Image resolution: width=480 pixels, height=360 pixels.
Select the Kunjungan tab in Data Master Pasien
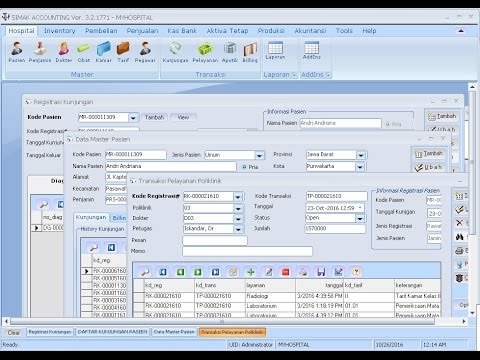91,217
